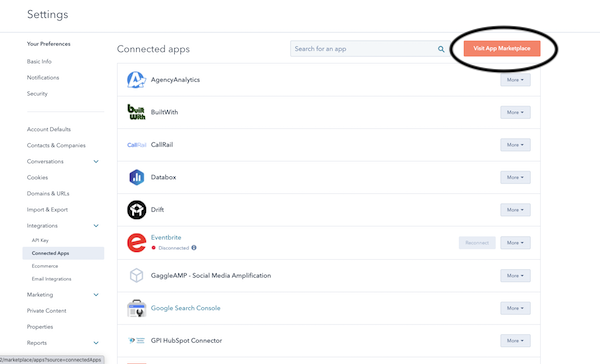The width and height of the screenshot is (600, 364).
Task: Open Domains & URLs settings
Action: click(48, 194)
